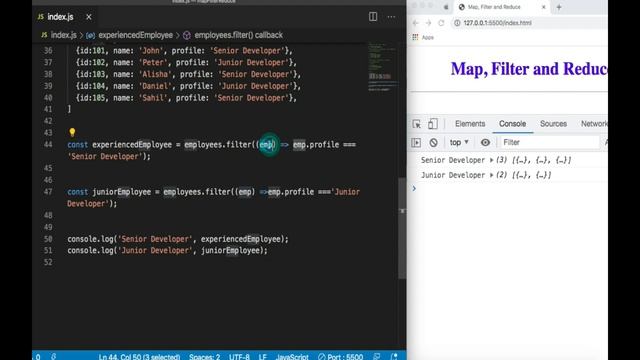Switch to the Elements tab
This screenshot has height=360, width=640.
pyautogui.click(x=470, y=124)
